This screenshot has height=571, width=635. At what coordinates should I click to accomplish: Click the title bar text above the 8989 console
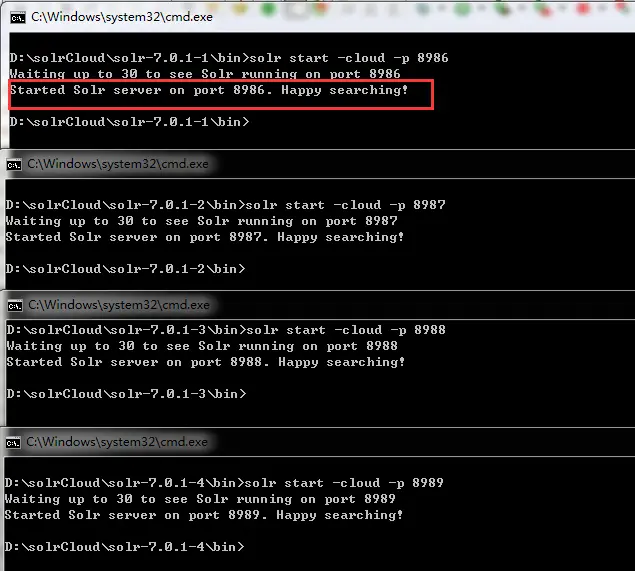pyautogui.click(x=117, y=442)
